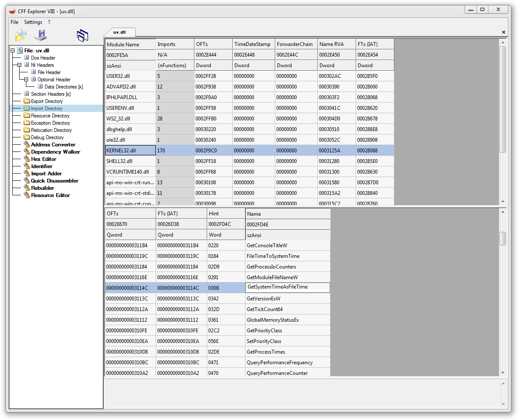Click scroll down arrow of modules list

coord(503,202)
